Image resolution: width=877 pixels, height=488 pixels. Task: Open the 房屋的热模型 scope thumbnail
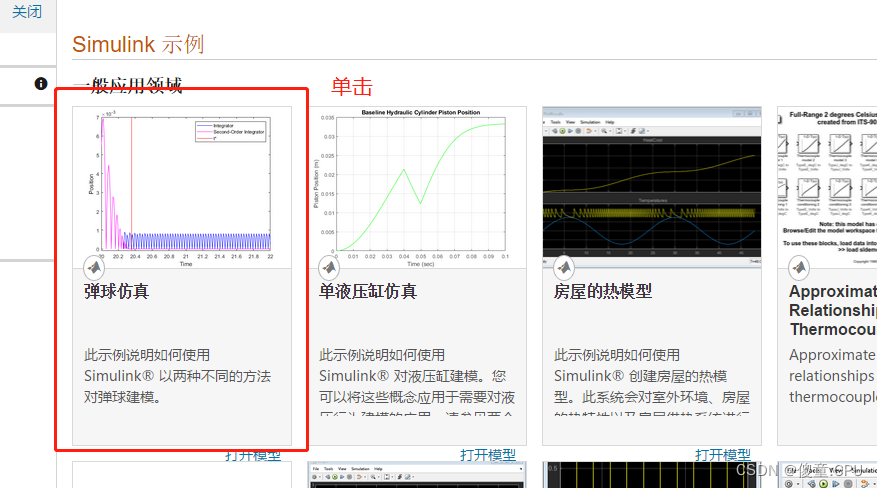pyautogui.click(x=652, y=187)
